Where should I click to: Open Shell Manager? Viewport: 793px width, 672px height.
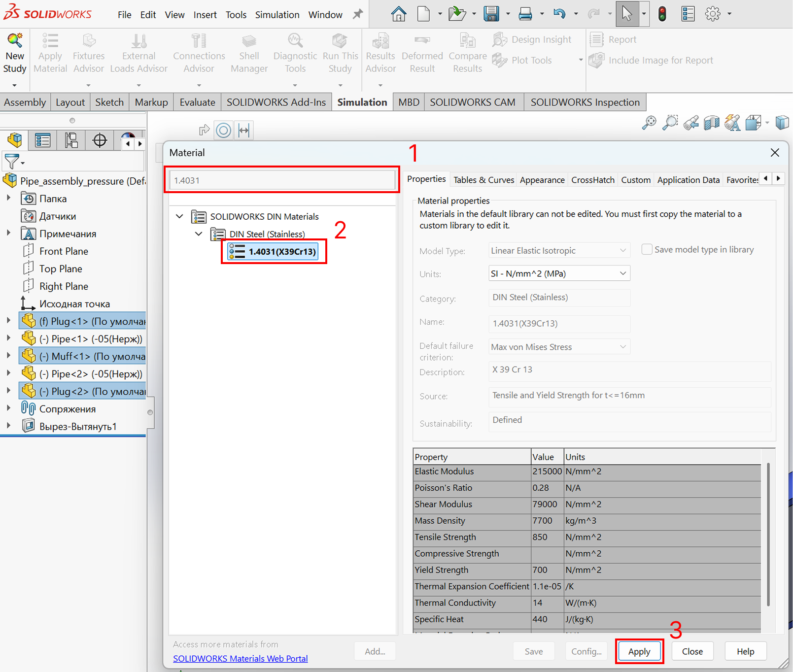249,53
